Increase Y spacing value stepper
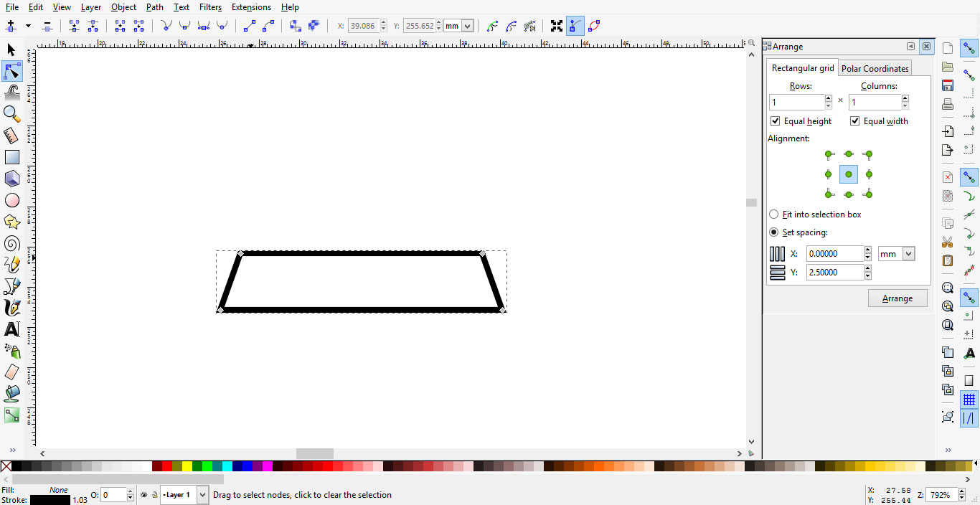 pyautogui.click(x=868, y=269)
